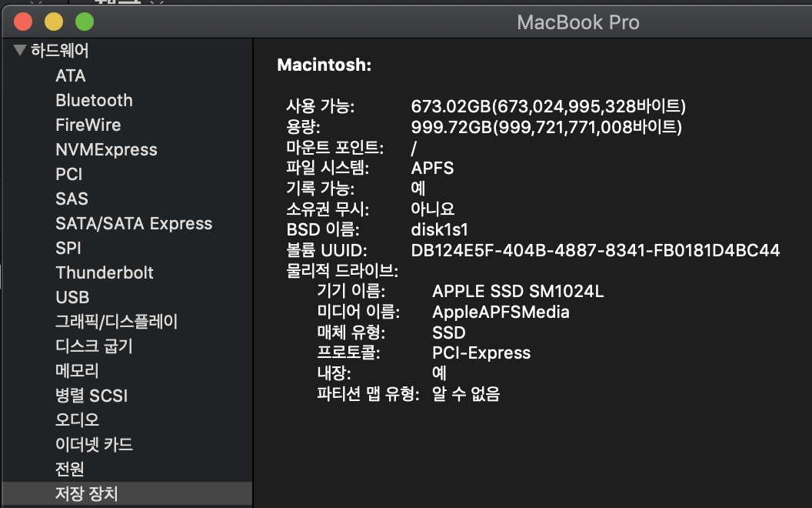Screen dimensions: 812x508
Task: Click the SSD media type value
Action: click(449, 333)
